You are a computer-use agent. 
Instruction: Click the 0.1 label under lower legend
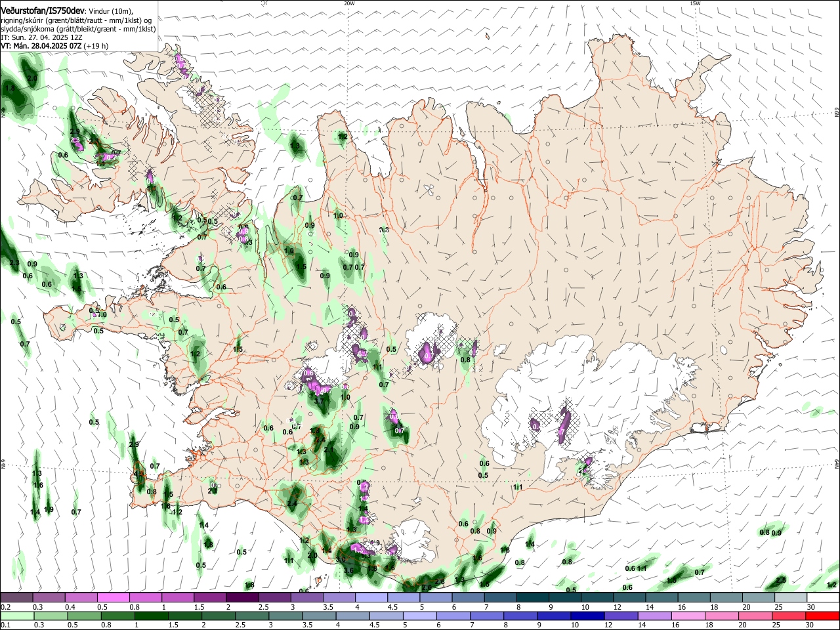coord(5,625)
